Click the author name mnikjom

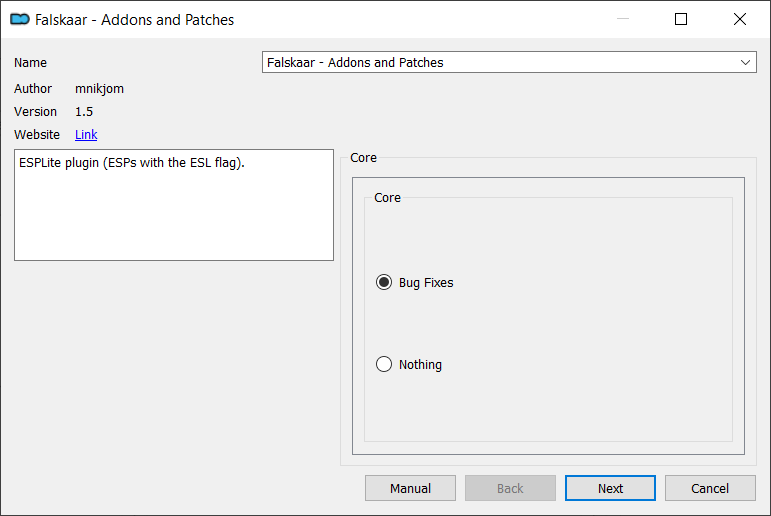pyautogui.click(x=99, y=89)
